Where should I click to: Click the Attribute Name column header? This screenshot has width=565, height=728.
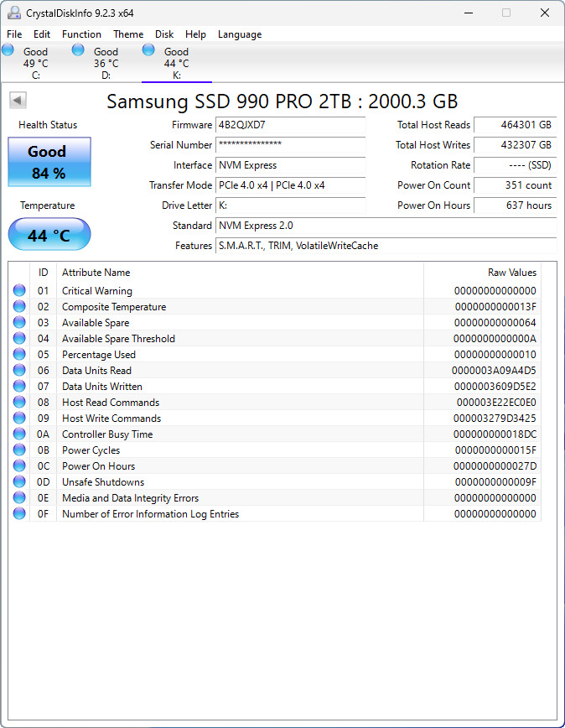coord(240,273)
